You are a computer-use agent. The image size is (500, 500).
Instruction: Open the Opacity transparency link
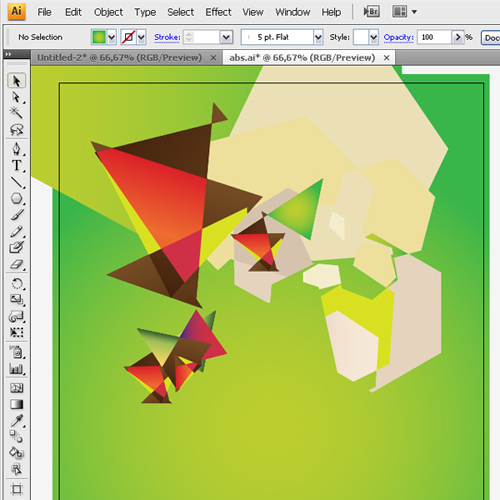[398, 37]
